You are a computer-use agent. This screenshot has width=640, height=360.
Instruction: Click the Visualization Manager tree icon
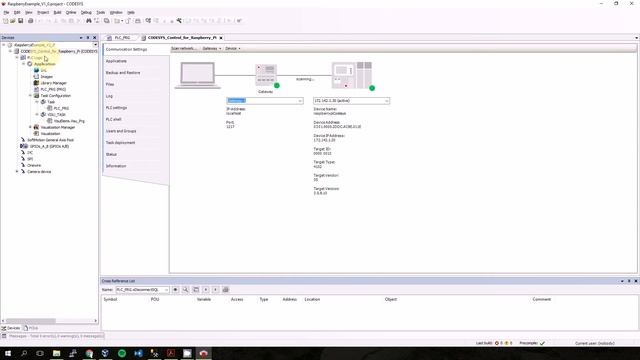pyautogui.click(x=36, y=127)
